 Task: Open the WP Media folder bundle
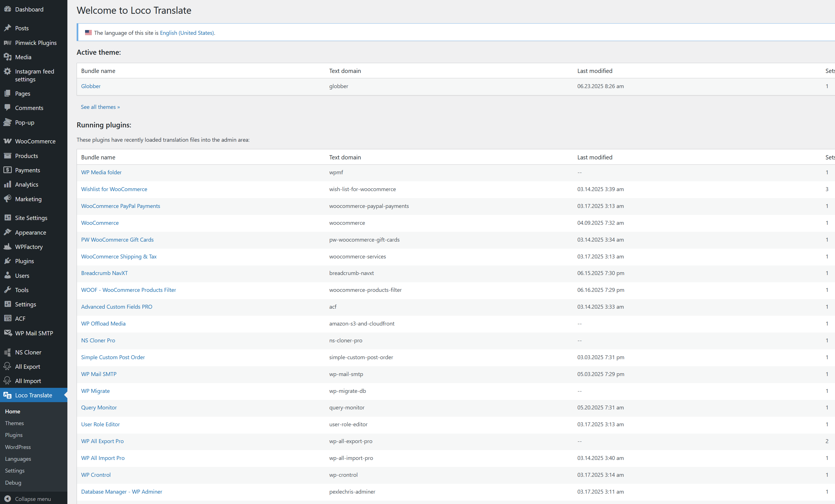click(x=101, y=172)
